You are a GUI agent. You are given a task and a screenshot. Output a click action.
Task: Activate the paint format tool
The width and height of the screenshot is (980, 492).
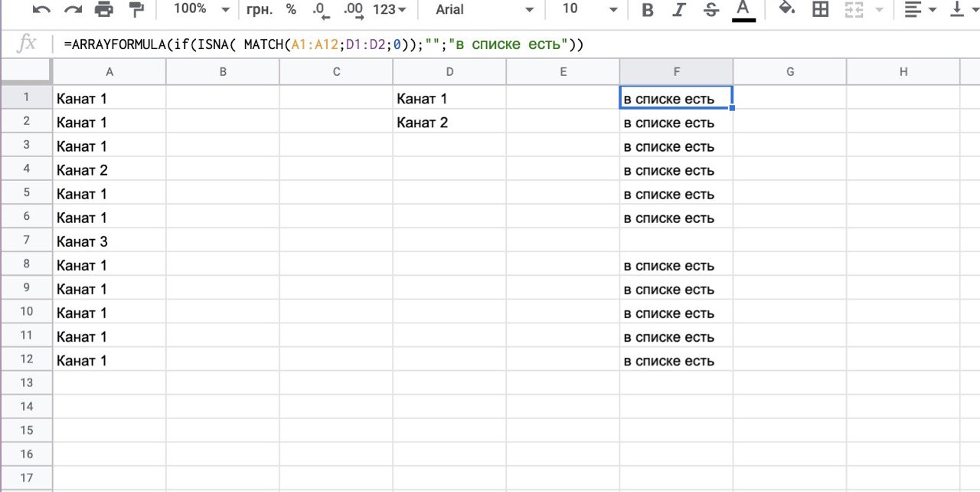coord(136,10)
